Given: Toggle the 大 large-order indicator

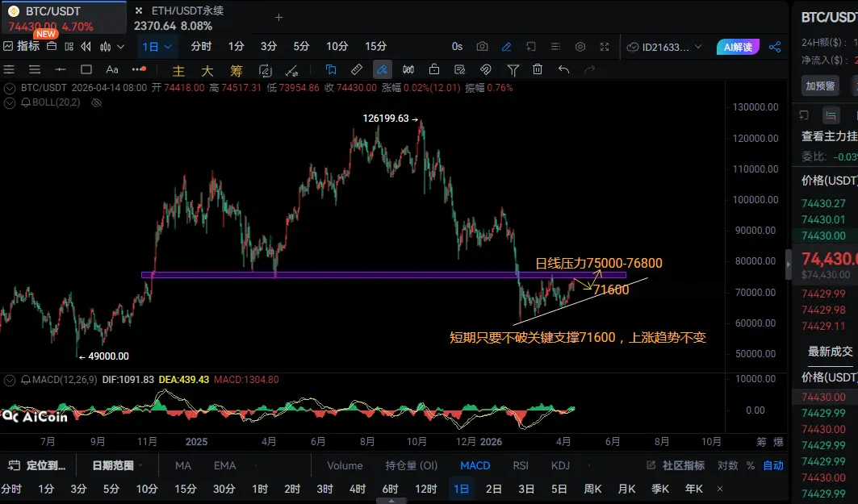Looking at the screenshot, I should pyautogui.click(x=207, y=70).
